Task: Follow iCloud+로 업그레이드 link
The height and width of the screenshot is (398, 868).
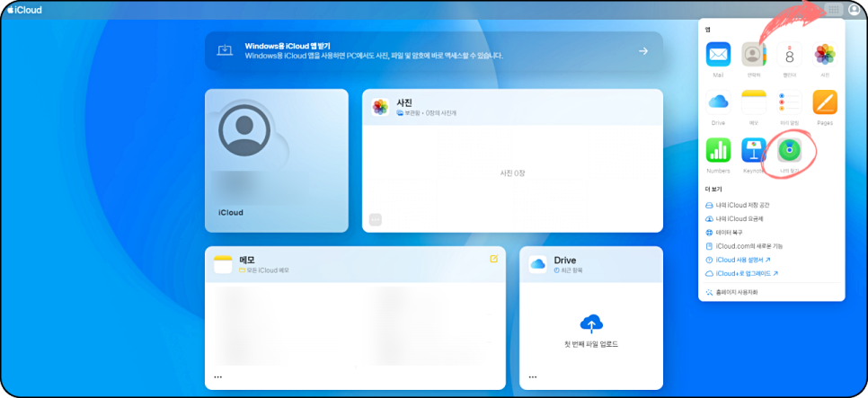Action: tap(742, 273)
